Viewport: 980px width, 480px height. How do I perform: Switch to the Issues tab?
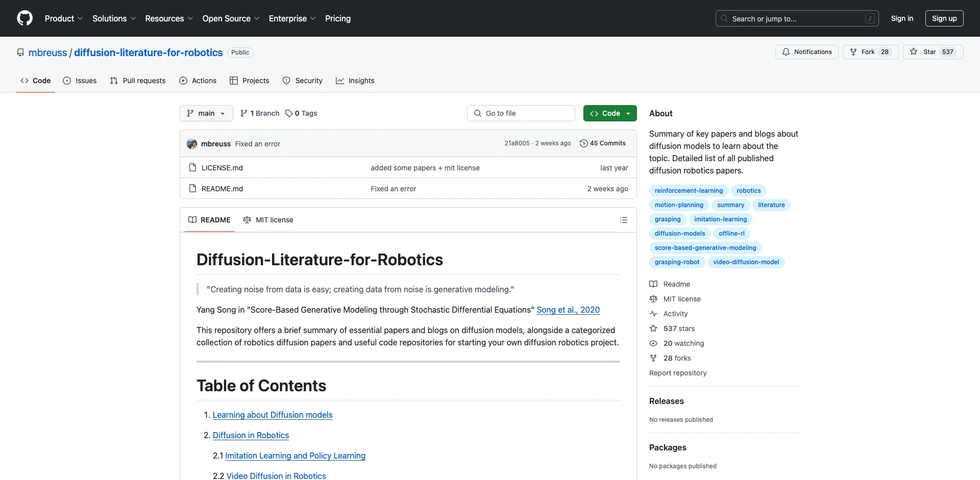click(x=80, y=81)
